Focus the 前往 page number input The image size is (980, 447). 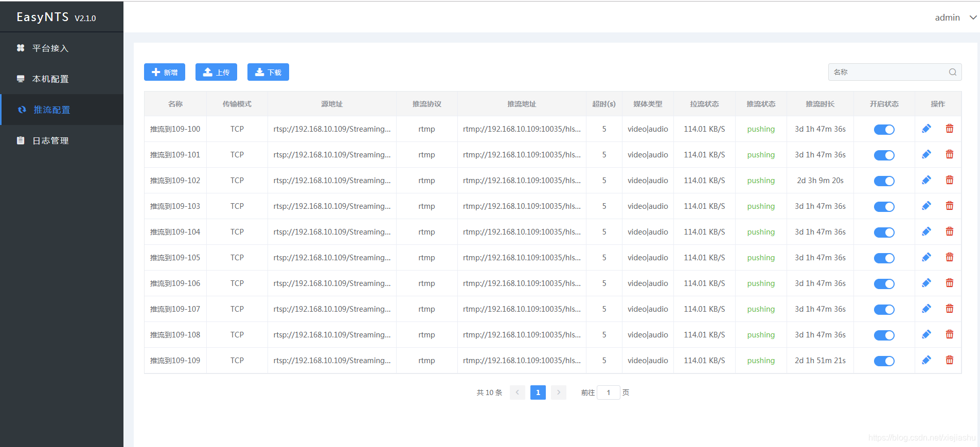pyautogui.click(x=609, y=392)
